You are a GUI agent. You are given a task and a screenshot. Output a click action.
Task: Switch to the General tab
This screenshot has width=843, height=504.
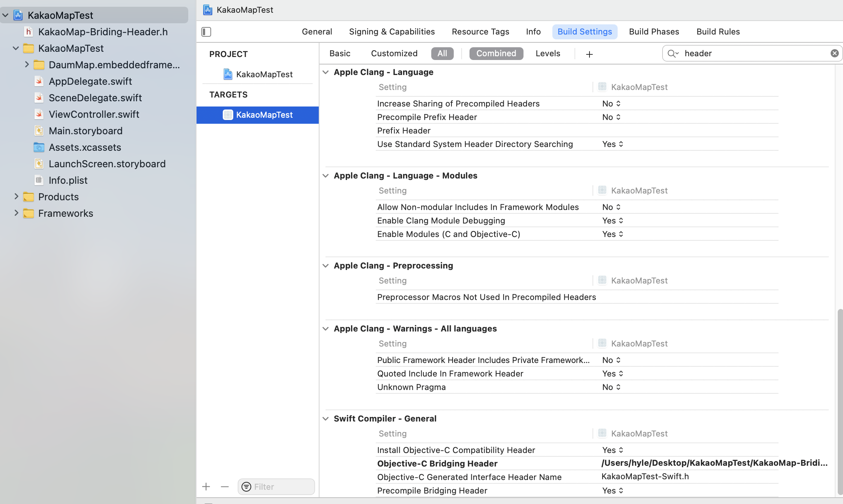pos(317,32)
